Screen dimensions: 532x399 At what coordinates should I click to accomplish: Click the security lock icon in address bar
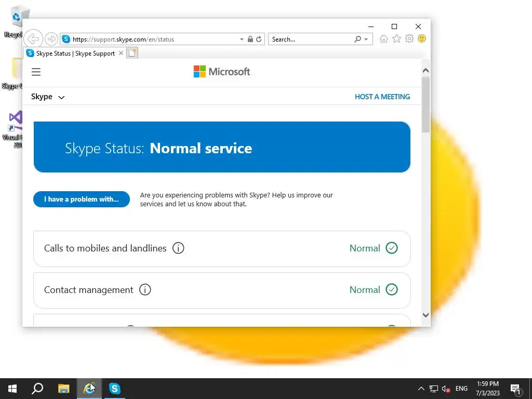[x=250, y=39]
